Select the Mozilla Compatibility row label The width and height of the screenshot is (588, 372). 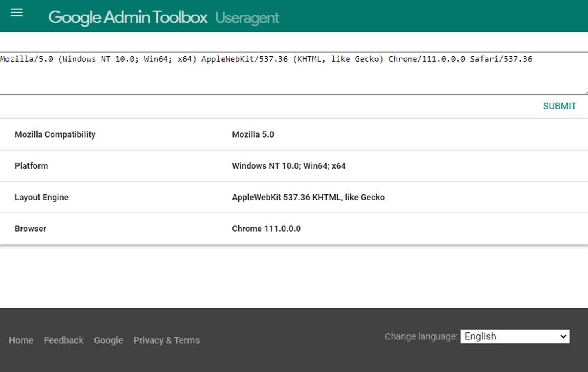pyautogui.click(x=55, y=134)
